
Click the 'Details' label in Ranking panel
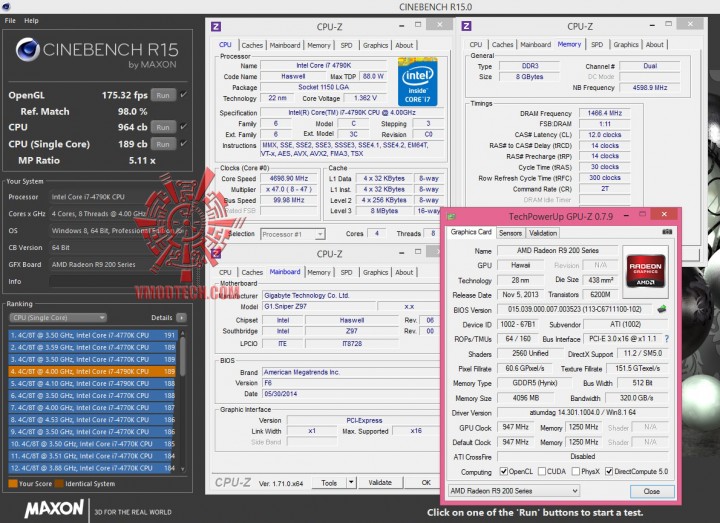click(x=162, y=318)
